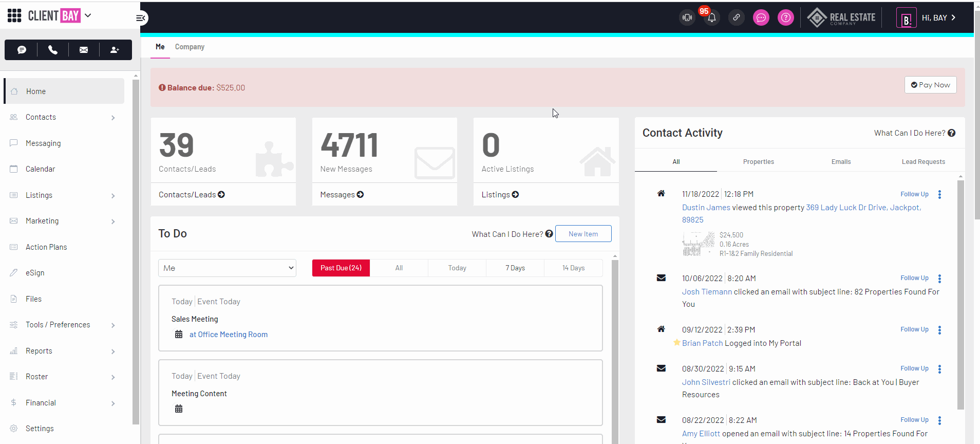Select the Lead Requests activity tab

point(923,162)
